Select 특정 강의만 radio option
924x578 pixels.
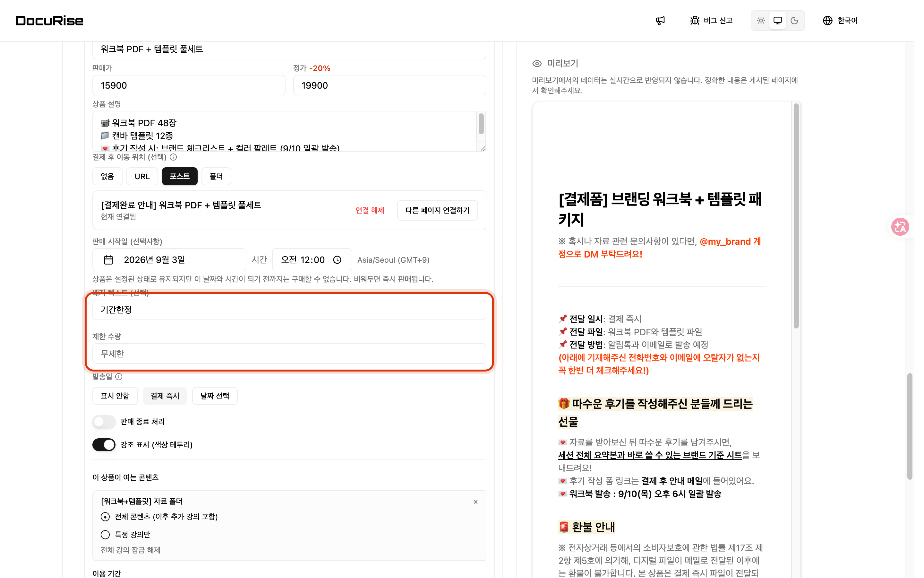click(x=105, y=534)
